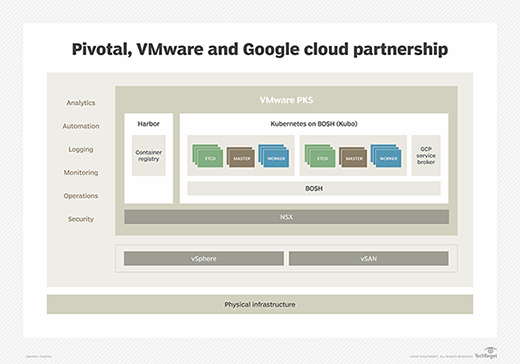520x364 pixels.
Task: Click the Security label
Action: click(81, 219)
